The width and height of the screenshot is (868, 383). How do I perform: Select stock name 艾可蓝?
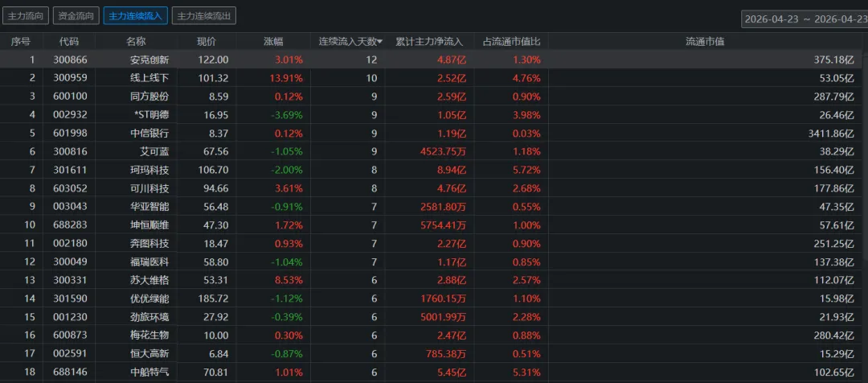154,152
